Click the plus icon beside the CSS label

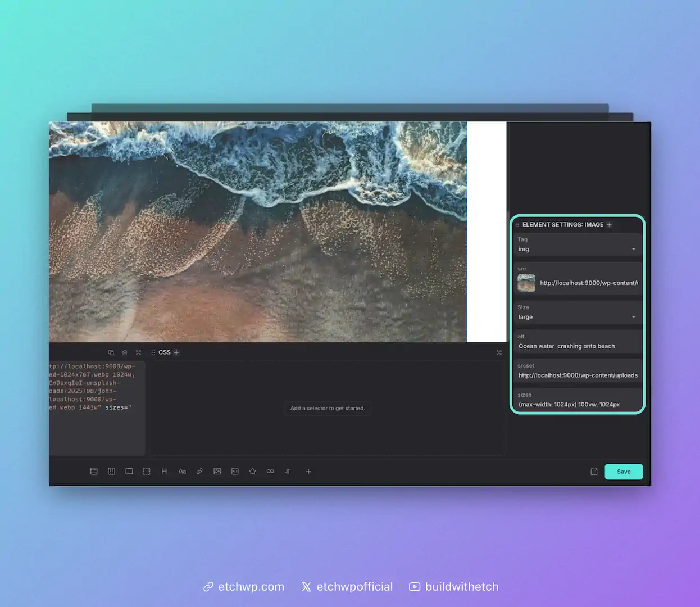pos(176,352)
